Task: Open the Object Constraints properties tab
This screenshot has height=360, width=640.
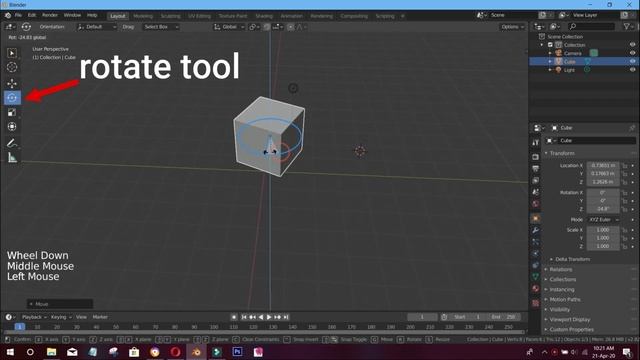Action: pyautogui.click(x=536, y=265)
